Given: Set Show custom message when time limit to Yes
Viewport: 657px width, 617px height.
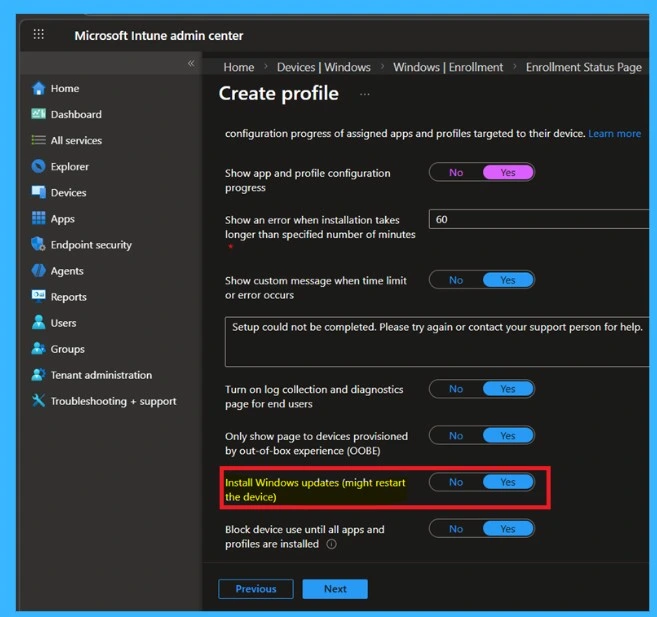Looking at the screenshot, I should pyautogui.click(x=508, y=280).
